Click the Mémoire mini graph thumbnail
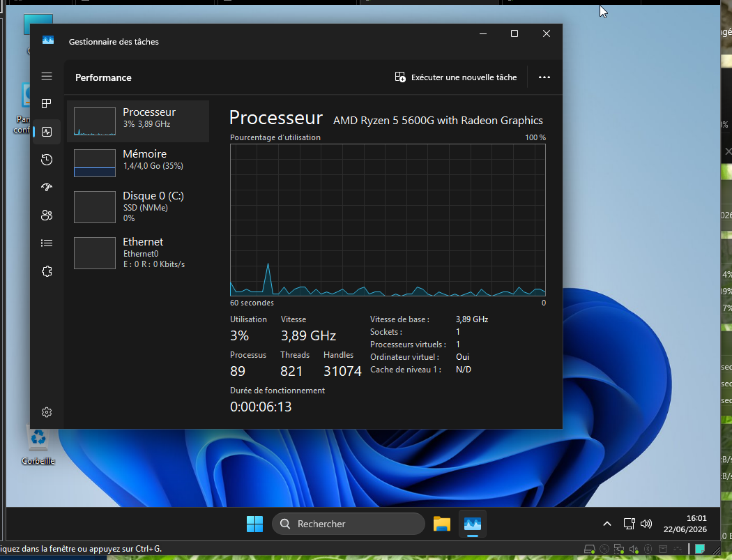The height and width of the screenshot is (560, 732). tap(95, 163)
